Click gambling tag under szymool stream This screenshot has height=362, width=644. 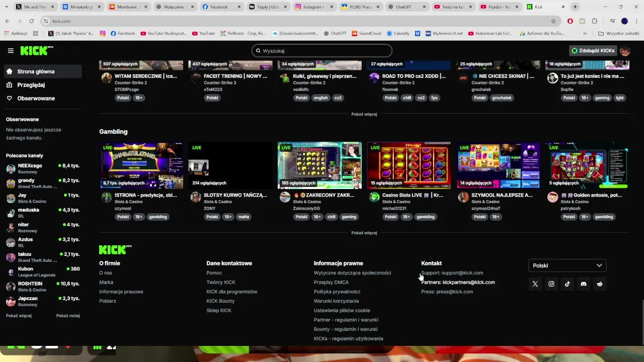[x=157, y=217]
